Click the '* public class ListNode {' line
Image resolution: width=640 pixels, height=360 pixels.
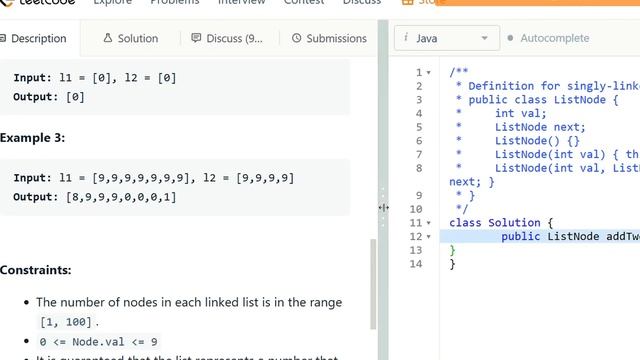click(537, 100)
